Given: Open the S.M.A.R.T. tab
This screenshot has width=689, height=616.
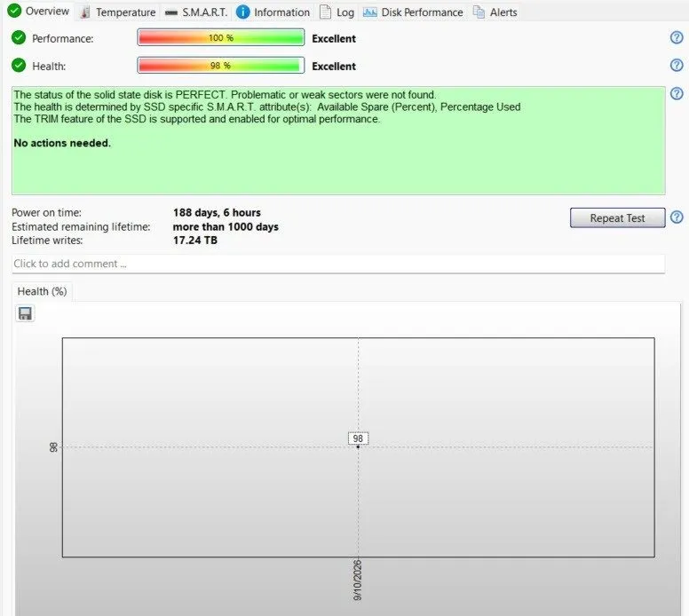Looking at the screenshot, I should [x=196, y=12].
